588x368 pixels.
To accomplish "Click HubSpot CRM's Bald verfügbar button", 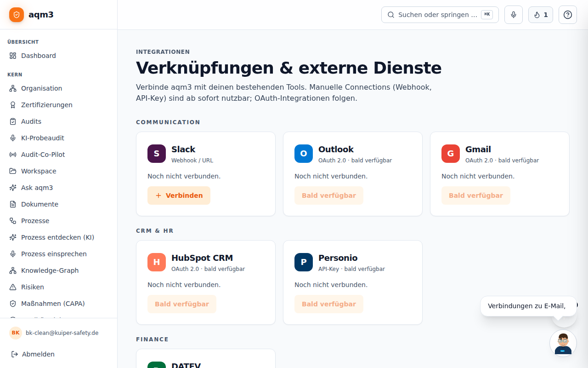I will click(x=182, y=304).
